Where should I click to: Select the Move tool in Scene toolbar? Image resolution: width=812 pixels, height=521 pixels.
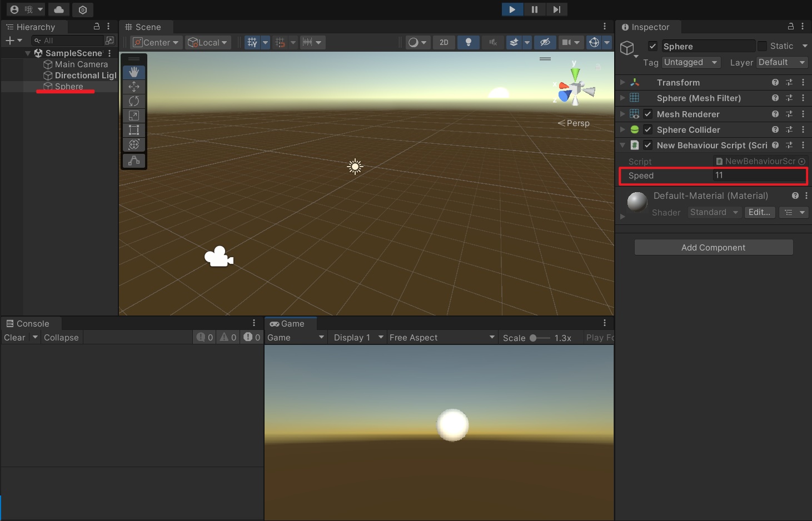tap(134, 87)
